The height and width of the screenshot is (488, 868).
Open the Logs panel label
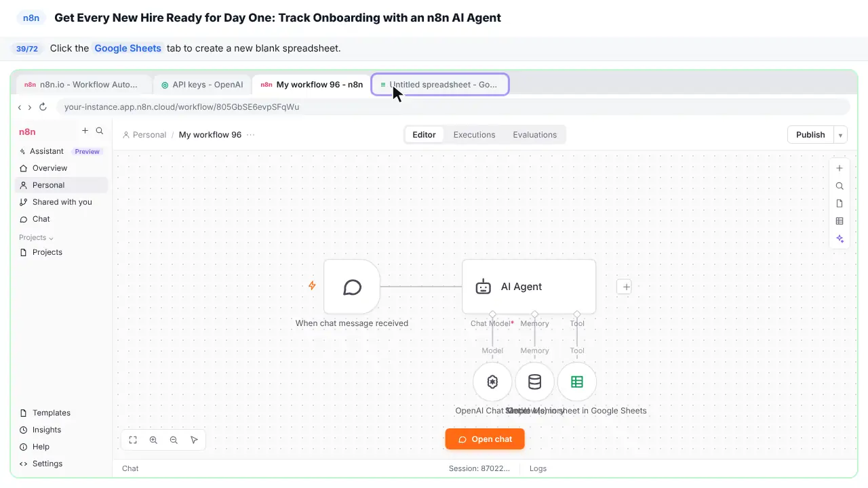[538, 468]
